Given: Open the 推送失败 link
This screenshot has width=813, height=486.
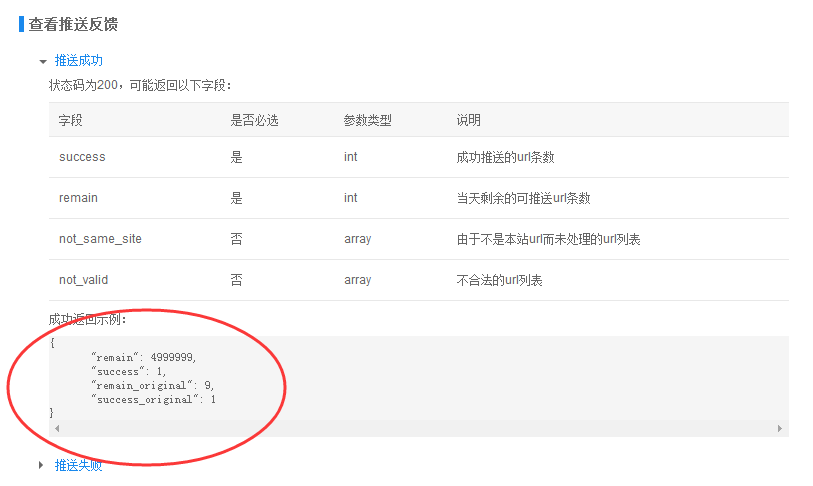Looking at the screenshot, I should coord(79,465).
